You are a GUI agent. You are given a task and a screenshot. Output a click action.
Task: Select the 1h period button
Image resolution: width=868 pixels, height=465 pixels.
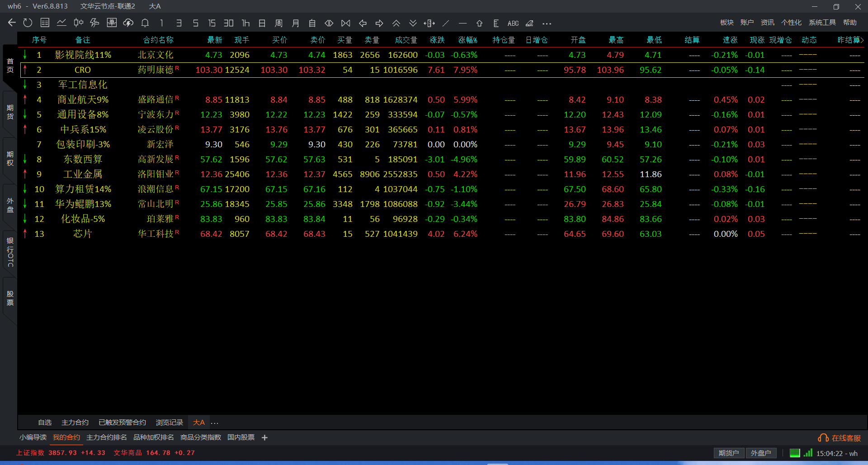245,23
